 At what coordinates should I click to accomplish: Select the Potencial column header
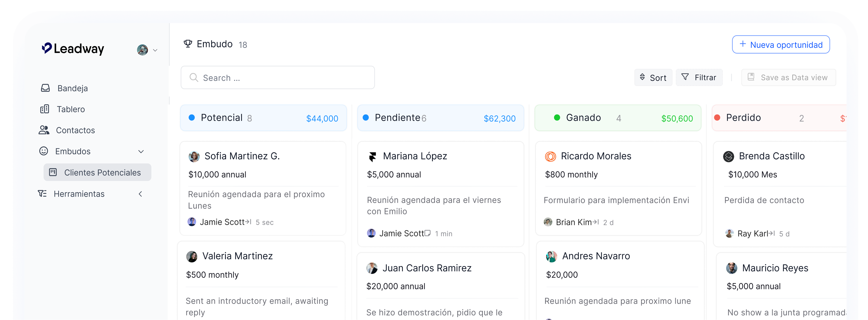click(x=263, y=118)
